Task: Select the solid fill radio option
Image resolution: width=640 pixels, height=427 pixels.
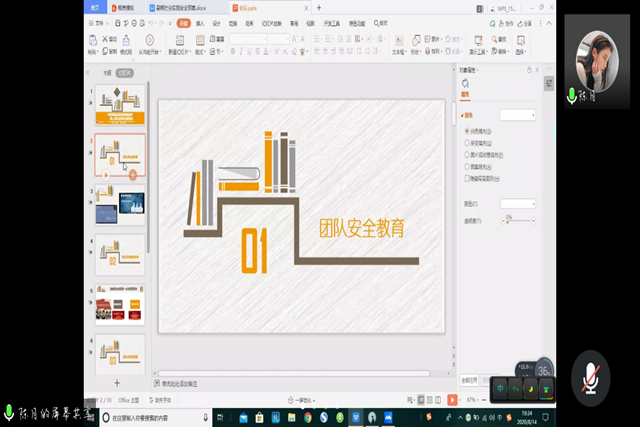Action: tap(467, 131)
